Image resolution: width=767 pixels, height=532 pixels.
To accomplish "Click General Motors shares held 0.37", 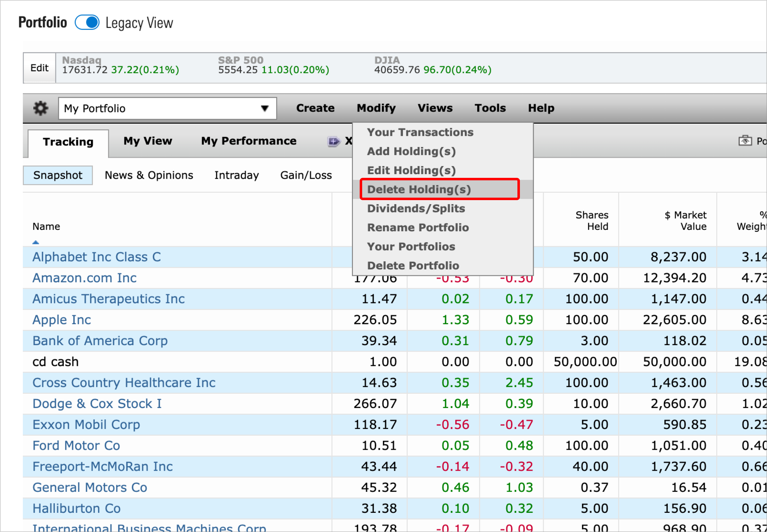I will 594,488.
